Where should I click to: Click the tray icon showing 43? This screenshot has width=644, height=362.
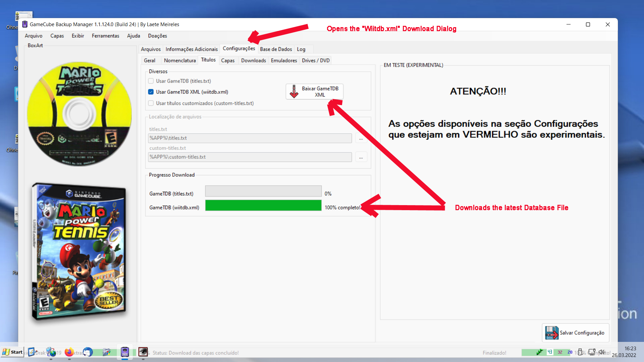[550, 352]
